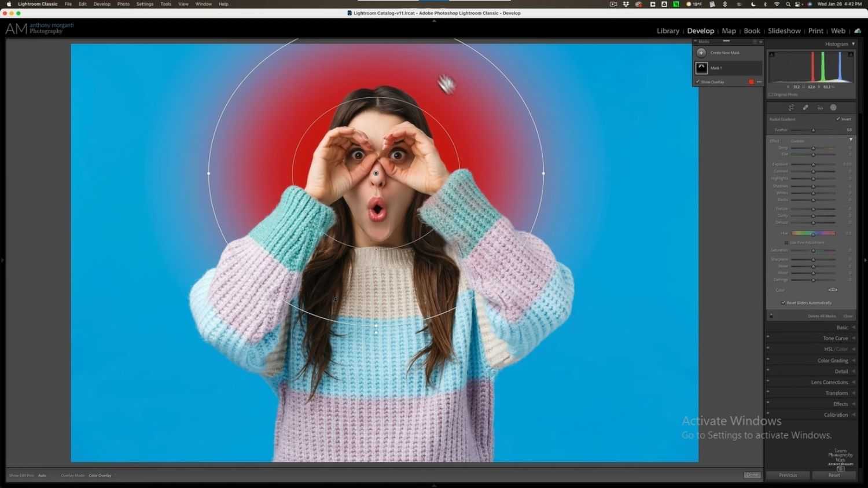Uncheck Reset Sliders Automatically
This screenshot has height=488, width=868.
[x=784, y=302]
